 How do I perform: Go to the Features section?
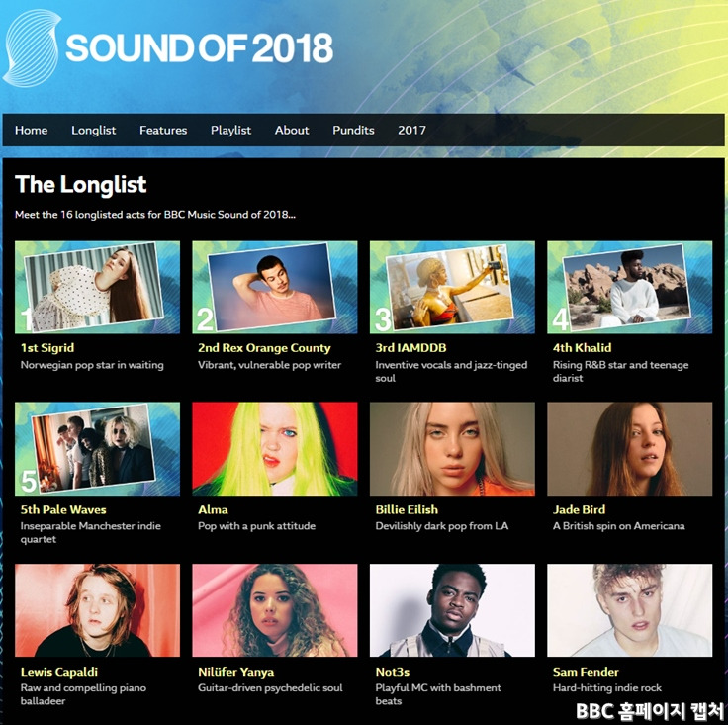pyautogui.click(x=163, y=130)
